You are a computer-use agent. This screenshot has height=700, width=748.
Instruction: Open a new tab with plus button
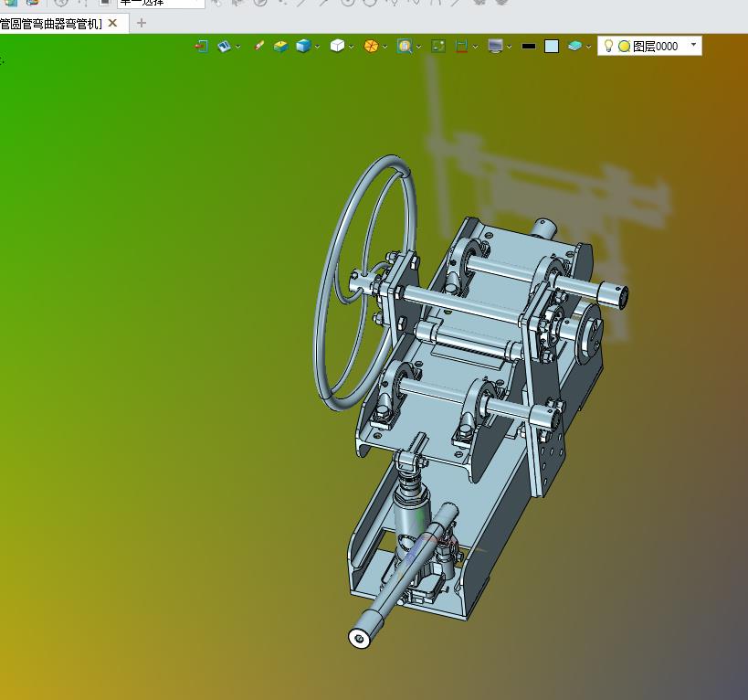click(x=142, y=23)
